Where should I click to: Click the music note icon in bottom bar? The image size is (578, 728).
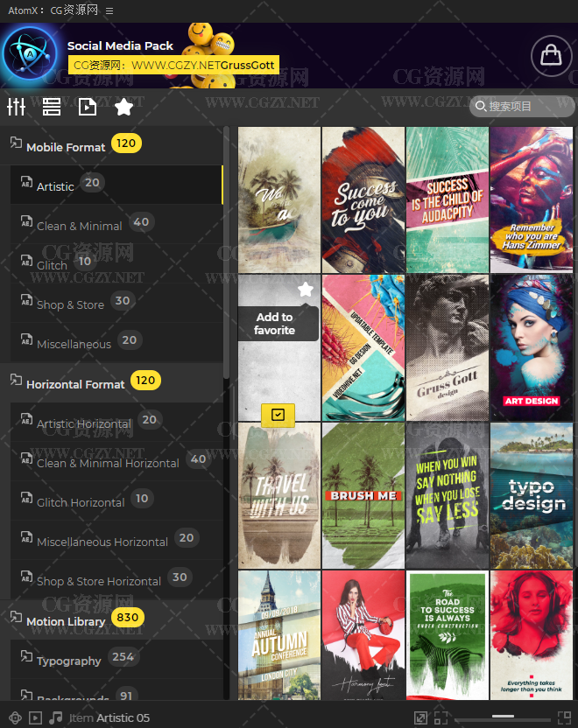pos(55,717)
